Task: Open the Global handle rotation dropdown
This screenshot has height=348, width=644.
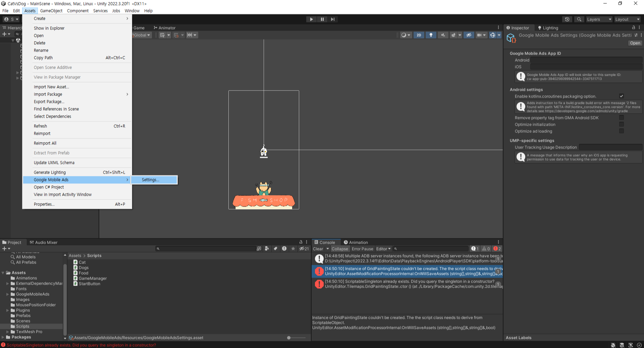Action: pyautogui.click(x=142, y=35)
